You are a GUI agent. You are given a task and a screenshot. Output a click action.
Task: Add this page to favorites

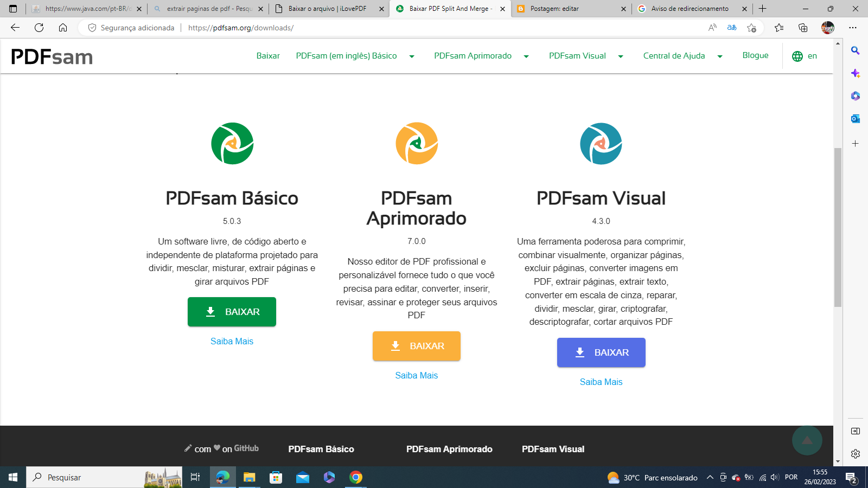pos(751,28)
